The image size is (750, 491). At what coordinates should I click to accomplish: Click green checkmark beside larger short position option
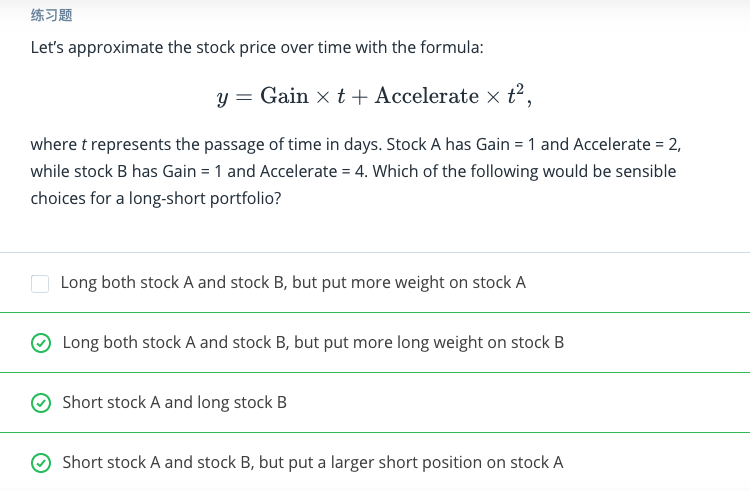point(40,463)
